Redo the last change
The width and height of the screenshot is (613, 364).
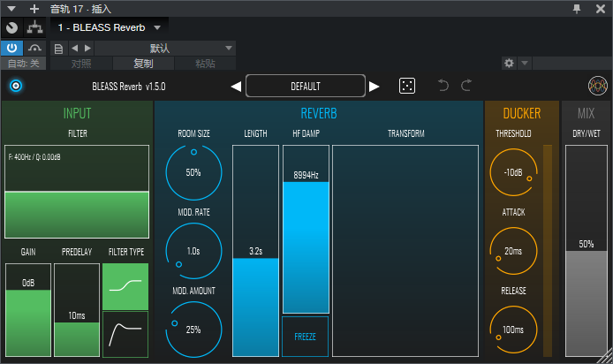click(466, 85)
